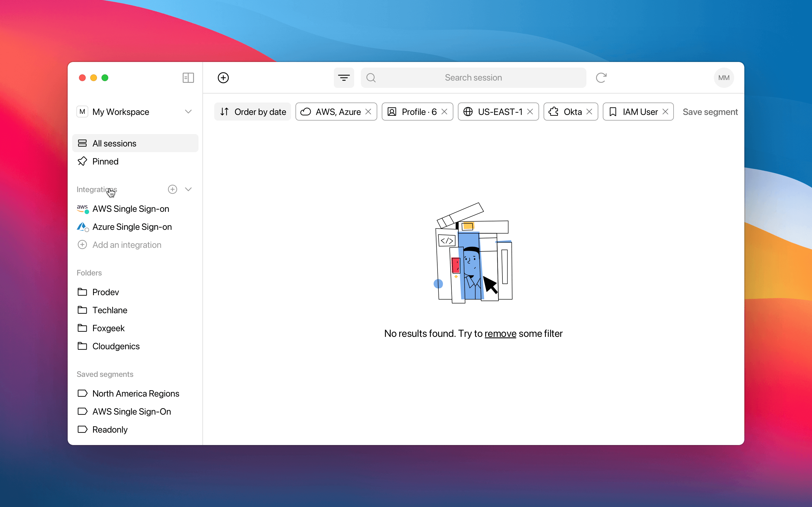This screenshot has height=507, width=812.
Task: Remove the US-EAST-1 region filter
Action: coord(530,112)
